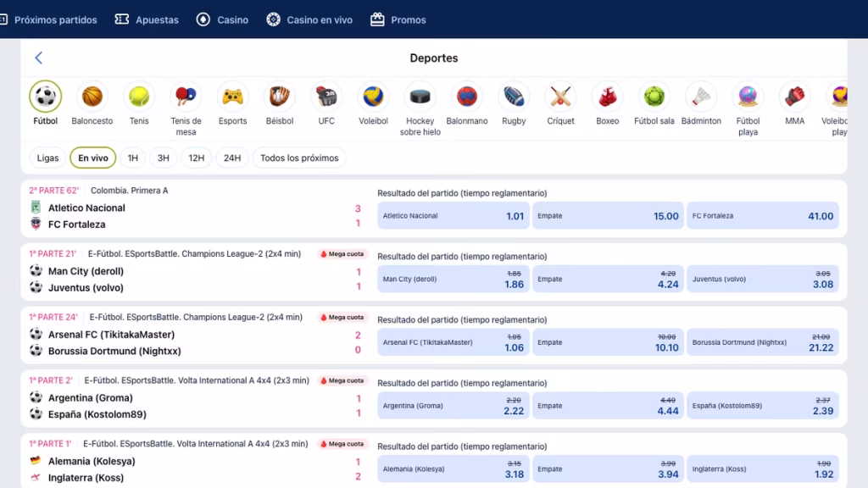Viewport: 868px width, 488px height.
Task: Bet on Empate at 4.44
Action: [x=608, y=406]
